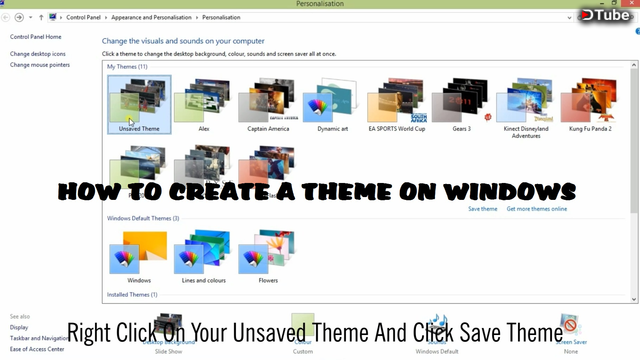Apply the Kung Fu Panda 2 theme

click(590, 104)
